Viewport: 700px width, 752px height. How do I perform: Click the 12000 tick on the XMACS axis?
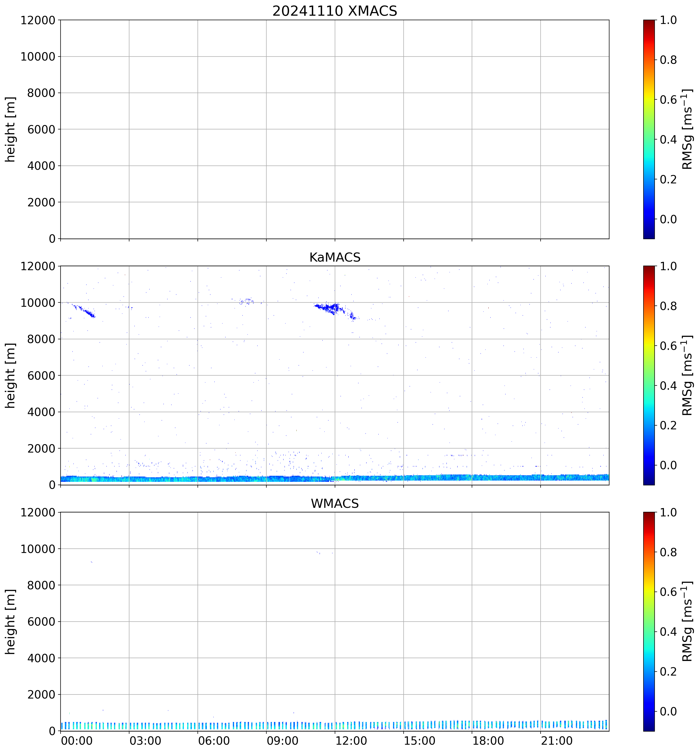38,20
